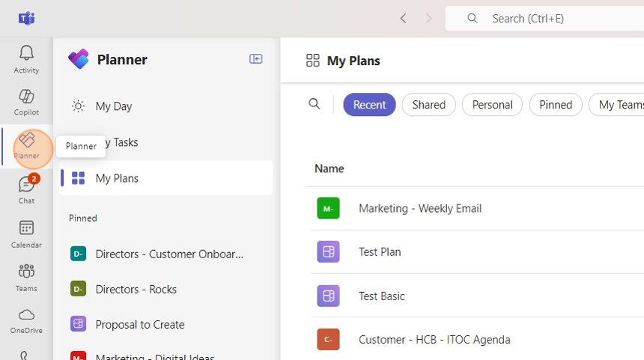Screen dimensions: 644x360
Task: Open My Day view
Action: click(114, 106)
